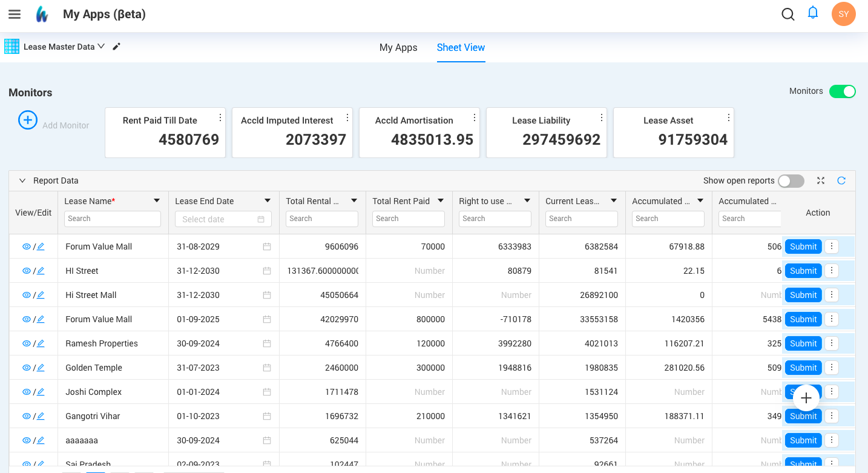Click the pencil icon beside Lease Master Data

click(116, 47)
